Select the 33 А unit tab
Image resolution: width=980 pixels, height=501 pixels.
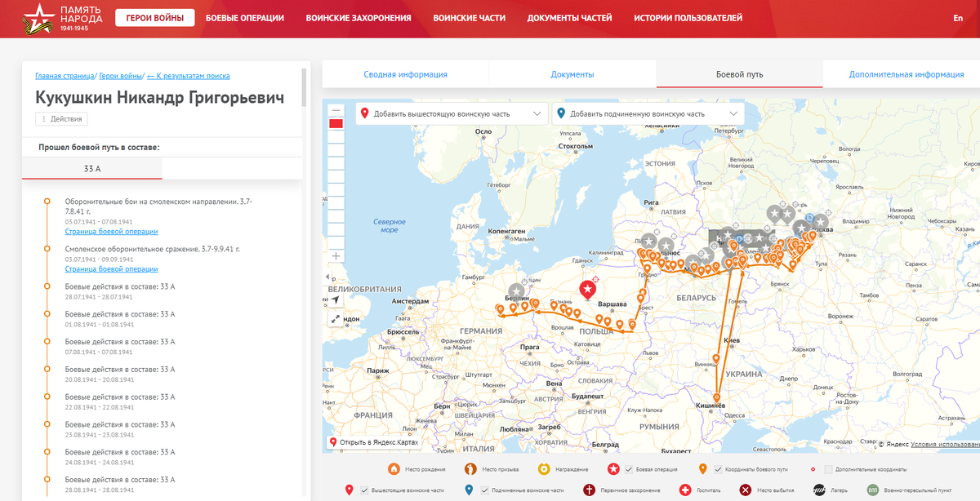[92, 168]
